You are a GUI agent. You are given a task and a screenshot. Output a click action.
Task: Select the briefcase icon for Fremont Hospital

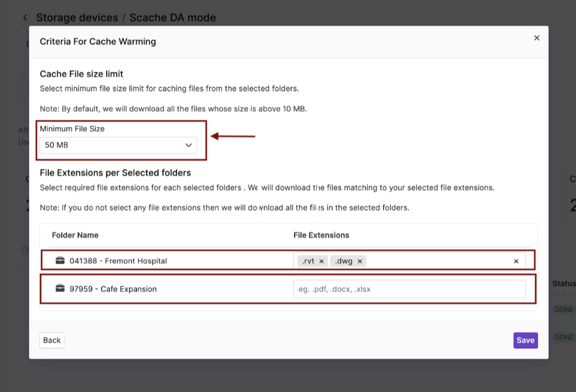(x=60, y=261)
